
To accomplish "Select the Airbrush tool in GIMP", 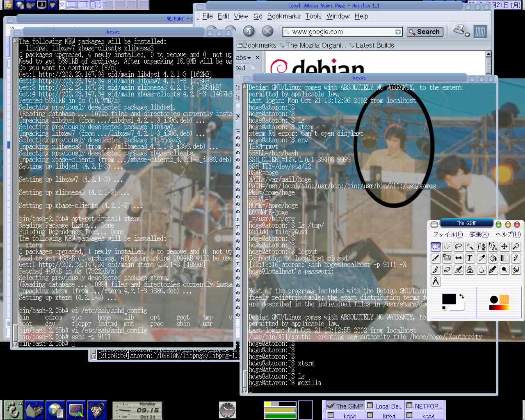I will 459,269.
